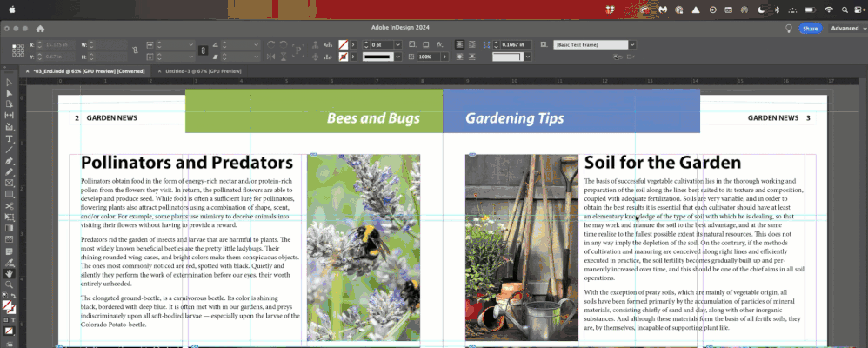Image resolution: width=868 pixels, height=348 pixels.
Task: Expand the opacity 100% arrow
Action: click(x=444, y=57)
